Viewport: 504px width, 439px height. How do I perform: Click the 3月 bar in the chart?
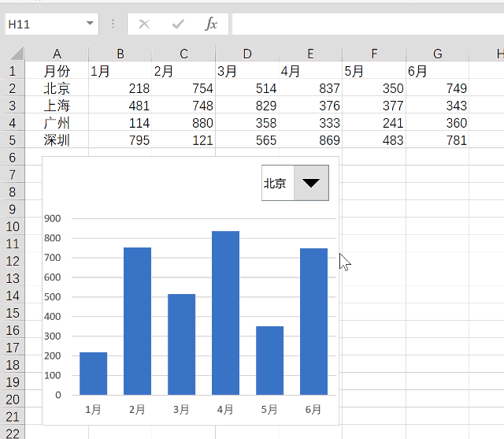pos(181,344)
